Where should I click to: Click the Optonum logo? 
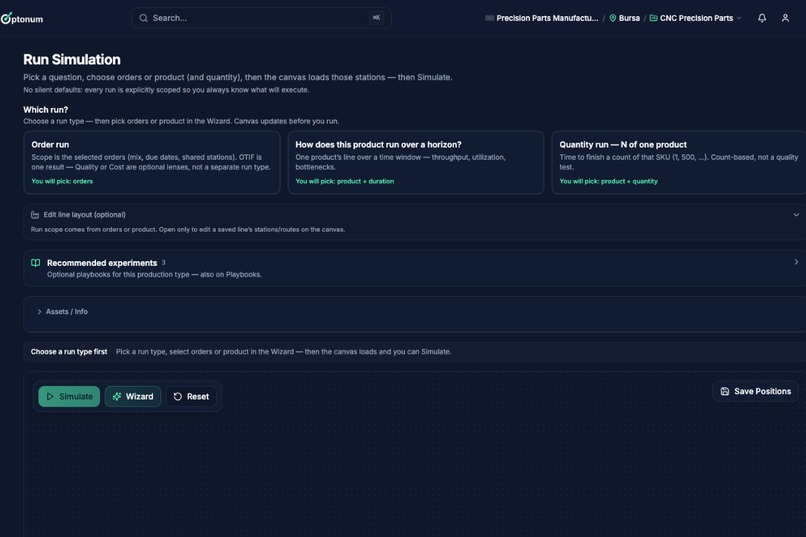[x=22, y=19]
